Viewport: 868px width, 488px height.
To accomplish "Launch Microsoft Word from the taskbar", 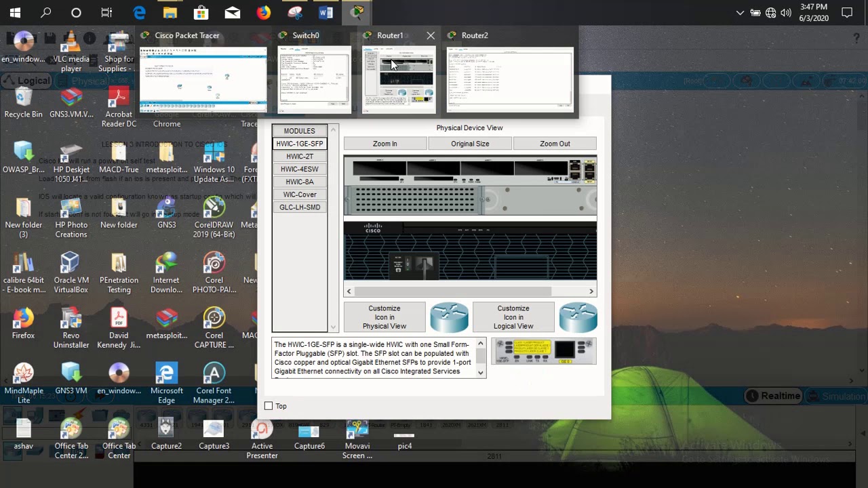I will 325,12.
